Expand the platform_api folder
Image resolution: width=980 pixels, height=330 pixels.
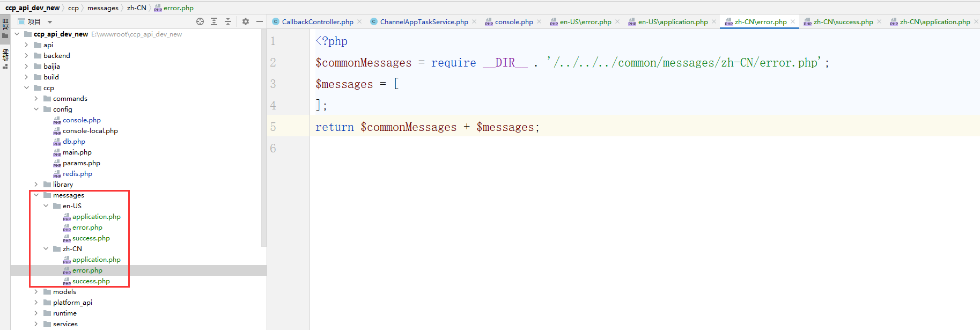click(x=36, y=302)
